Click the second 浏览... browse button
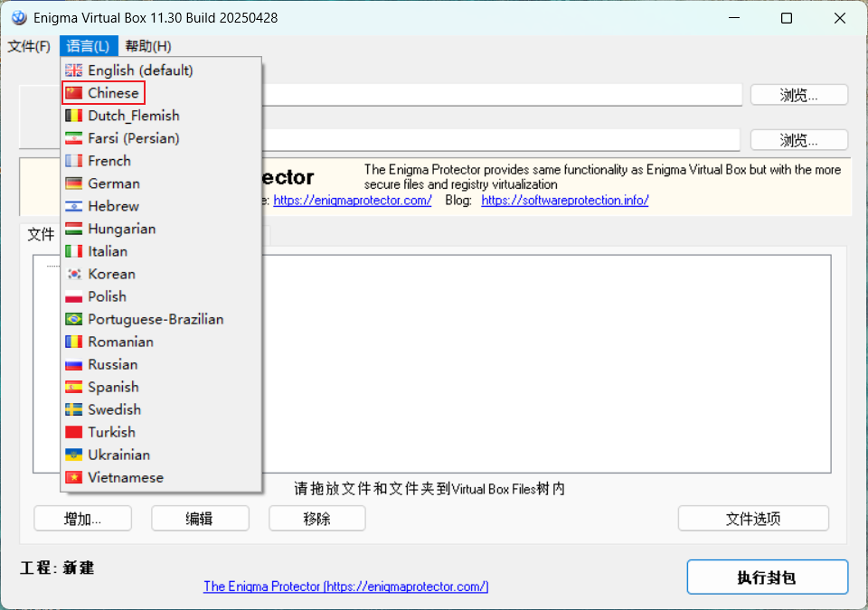The image size is (868, 610). click(798, 140)
